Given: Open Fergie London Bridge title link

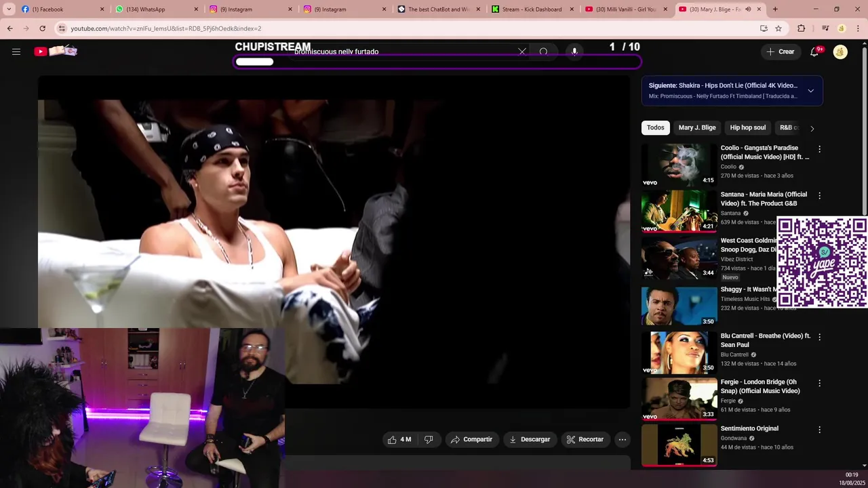Looking at the screenshot, I should [x=760, y=386].
